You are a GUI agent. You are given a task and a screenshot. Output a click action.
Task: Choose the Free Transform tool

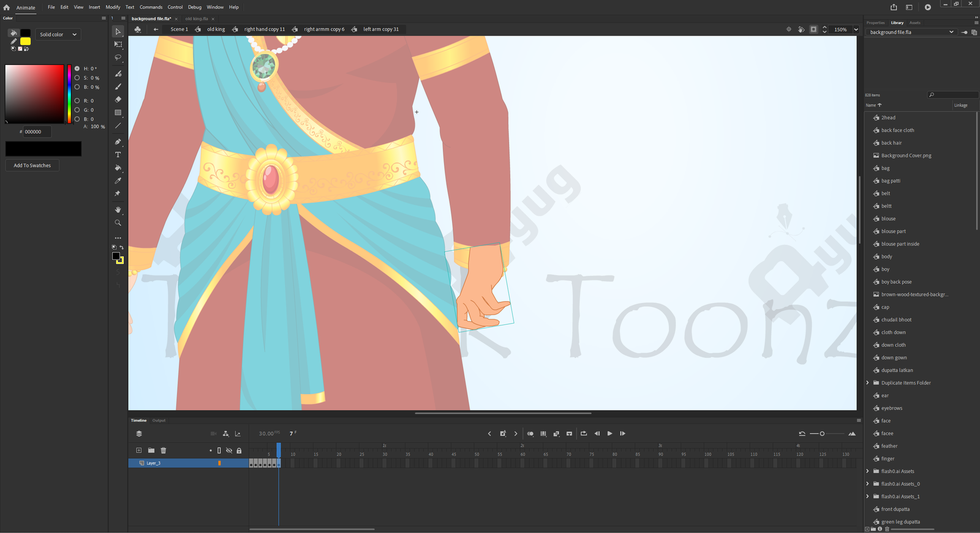[118, 45]
